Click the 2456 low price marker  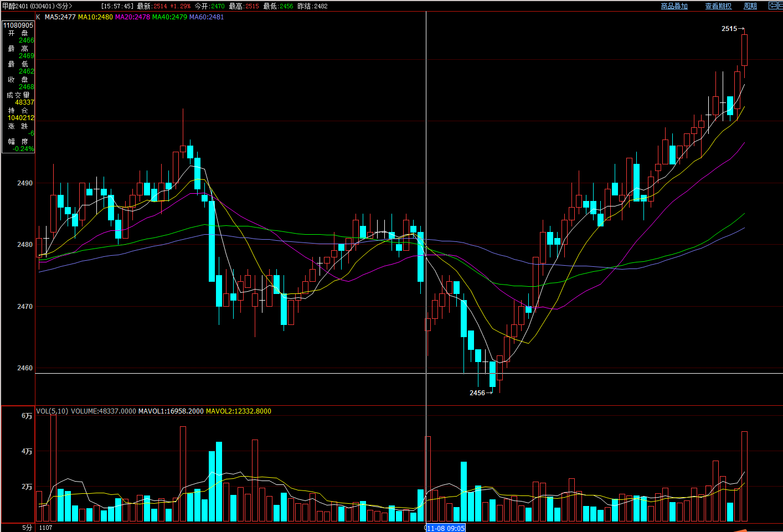click(477, 393)
